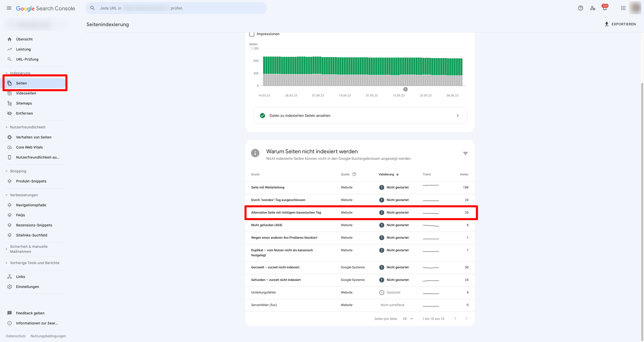Screen dimensions: 644x342
Task: Enable the Impressionen checkbox
Action: point(252,34)
